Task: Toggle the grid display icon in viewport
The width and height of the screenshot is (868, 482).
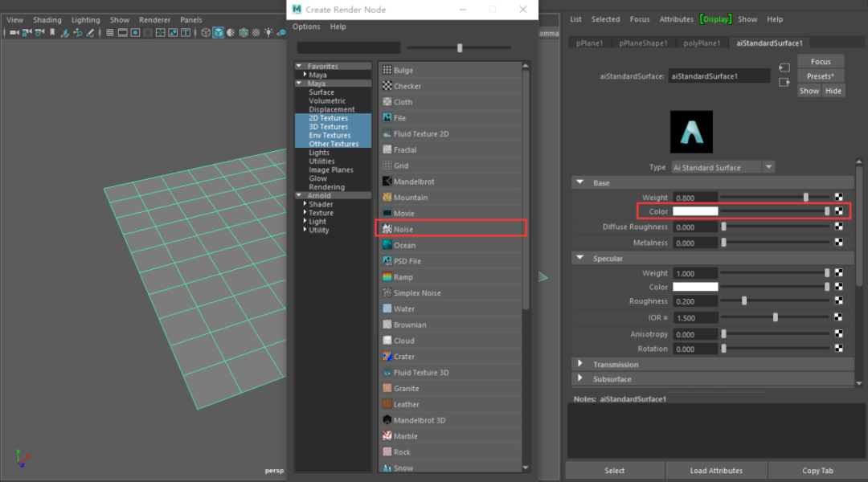Action: pyautogui.click(x=110, y=33)
